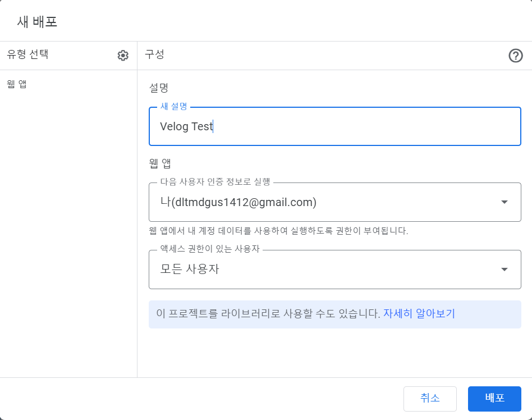Click the arrow icon of 액세스 권한이 있는 사용자
Image resolution: width=532 pixels, height=420 pixels.
click(504, 270)
